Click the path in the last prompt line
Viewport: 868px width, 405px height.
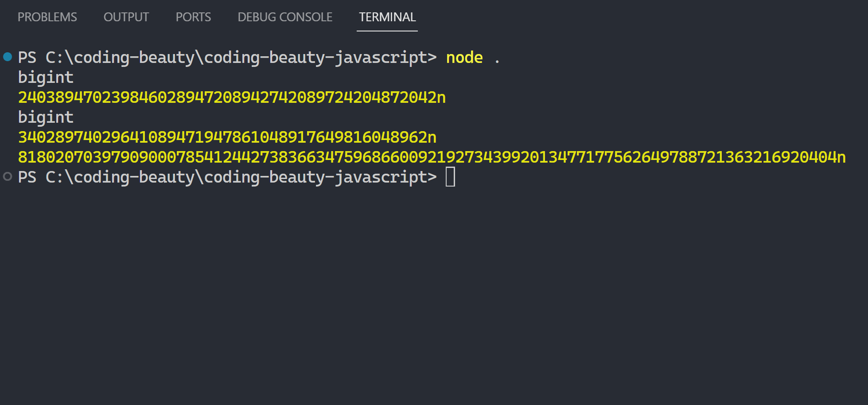tap(241, 177)
